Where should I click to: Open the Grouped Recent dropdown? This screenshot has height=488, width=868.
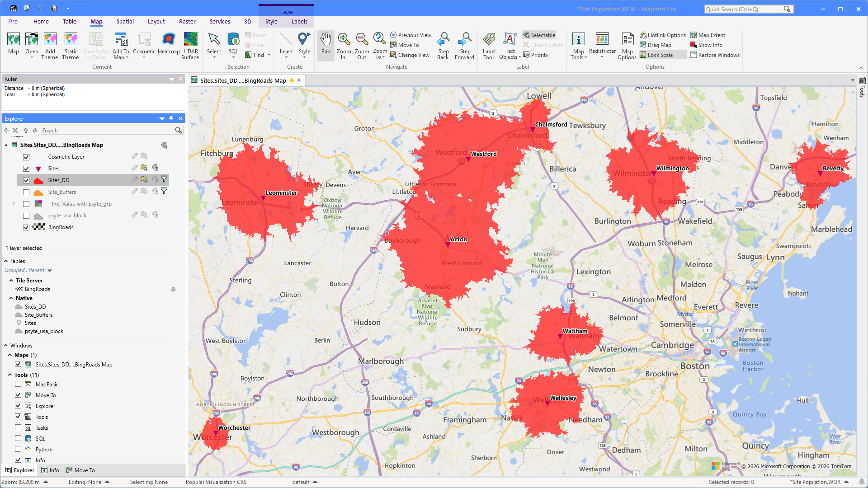pos(50,271)
